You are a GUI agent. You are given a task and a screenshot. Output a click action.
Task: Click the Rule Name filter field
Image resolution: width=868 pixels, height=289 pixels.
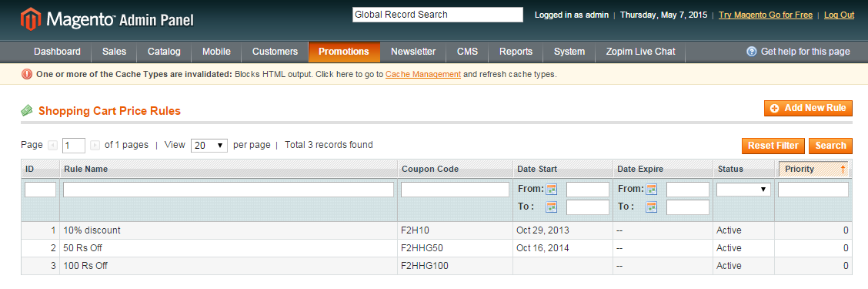[x=229, y=190]
